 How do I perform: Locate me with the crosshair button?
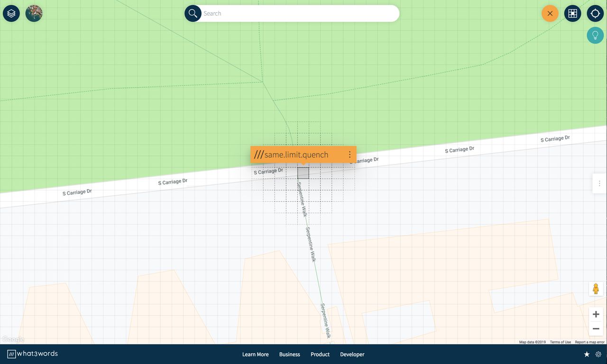pos(596,13)
